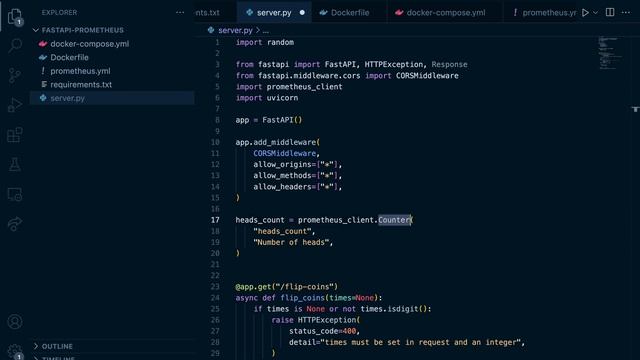Screen dimensions: 640x360
Task: Open the Explorer view in activity bar
Action: pyautogui.click(x=15, y=17)
